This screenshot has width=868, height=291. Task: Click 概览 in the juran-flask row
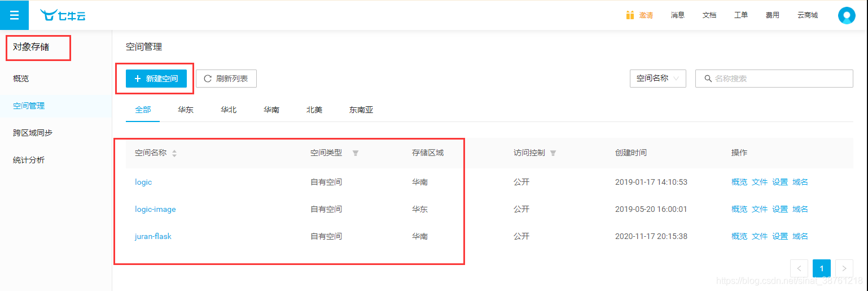[739, 236]
